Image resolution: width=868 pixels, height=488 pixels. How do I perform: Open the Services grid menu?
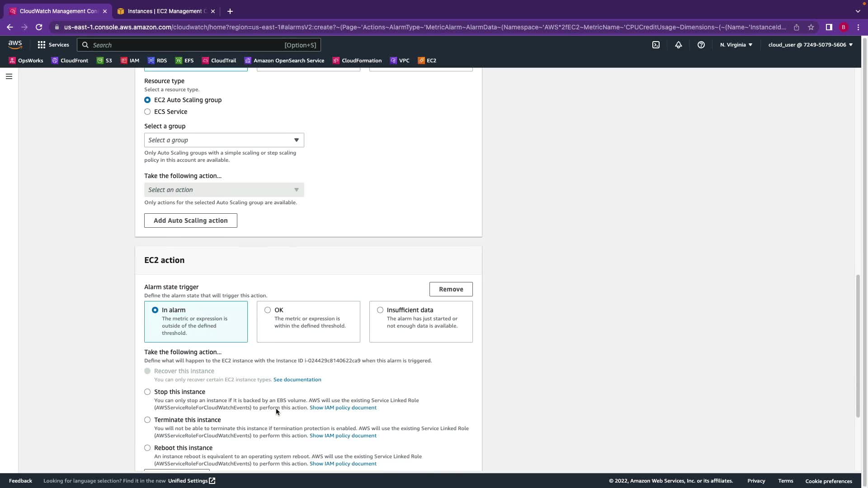pyautogui.click(x=53, y=45)
